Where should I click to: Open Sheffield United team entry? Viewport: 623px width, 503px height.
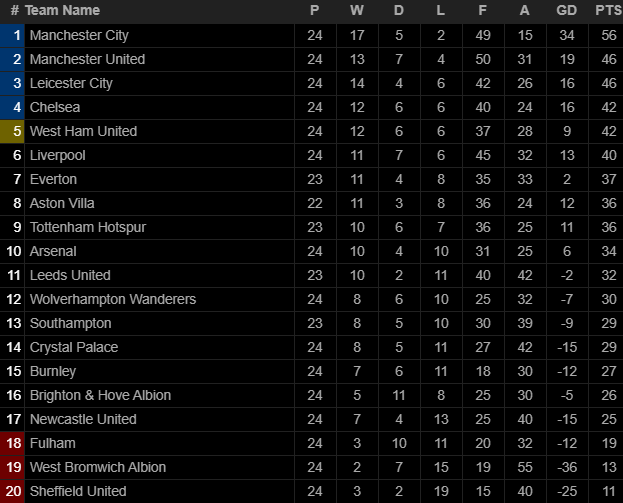tap(78, 491)
